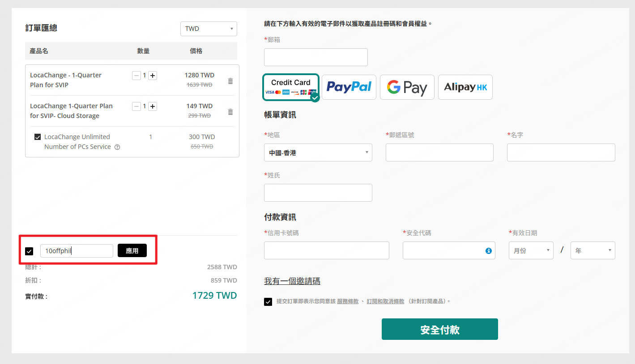
Task: Click the 1729 TWD total amount
Action: pos(214,296)
